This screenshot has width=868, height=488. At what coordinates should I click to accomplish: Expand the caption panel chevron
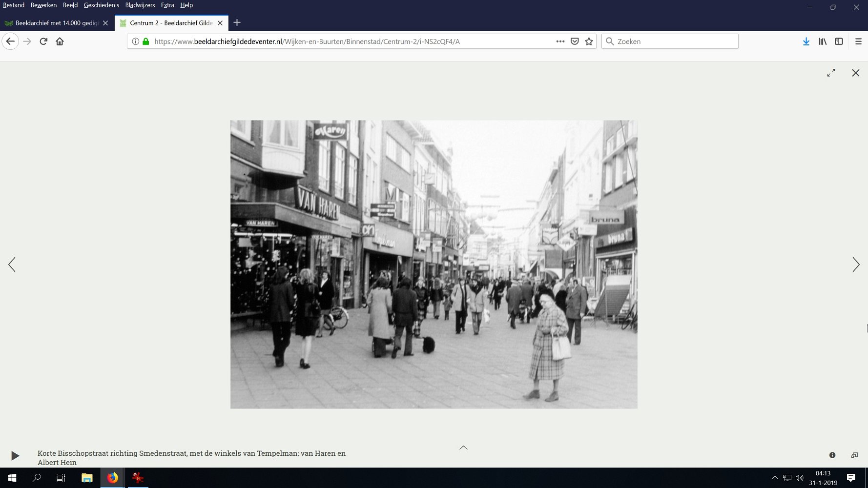click(x=463, y=447)
